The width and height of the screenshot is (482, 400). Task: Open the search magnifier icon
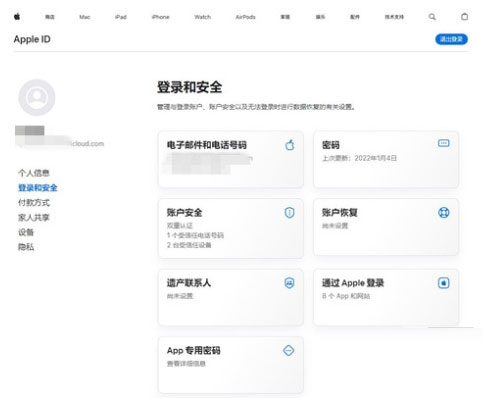point(432,17)
